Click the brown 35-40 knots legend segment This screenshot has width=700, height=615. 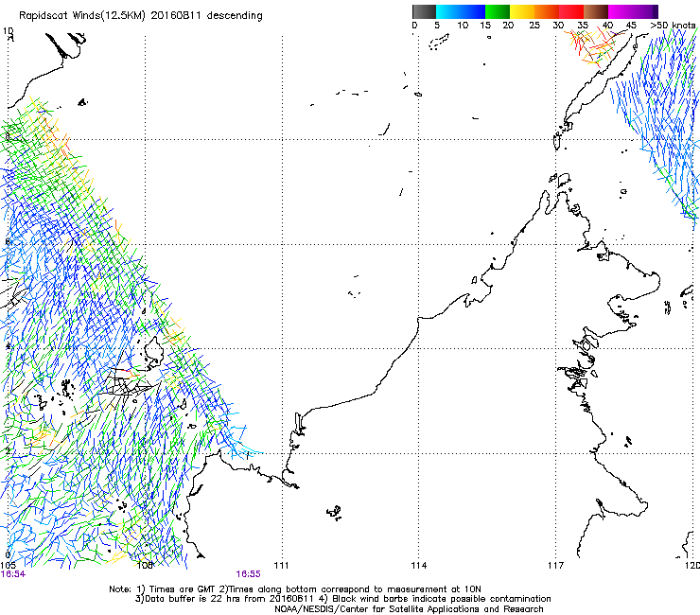pyautogui.click(x=596, y=11)
